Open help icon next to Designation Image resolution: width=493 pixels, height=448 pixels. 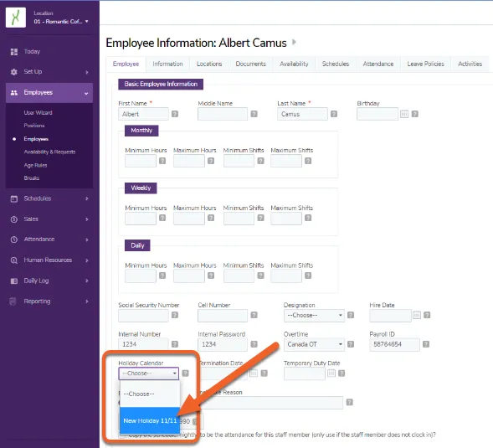[351, 315]
